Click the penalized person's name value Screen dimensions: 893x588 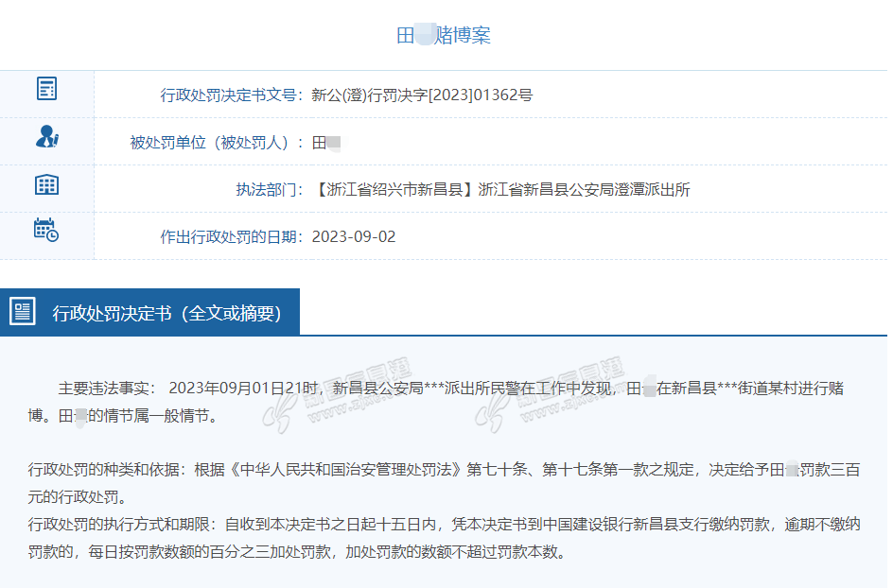pyautogui.click(x=325, y=143)
